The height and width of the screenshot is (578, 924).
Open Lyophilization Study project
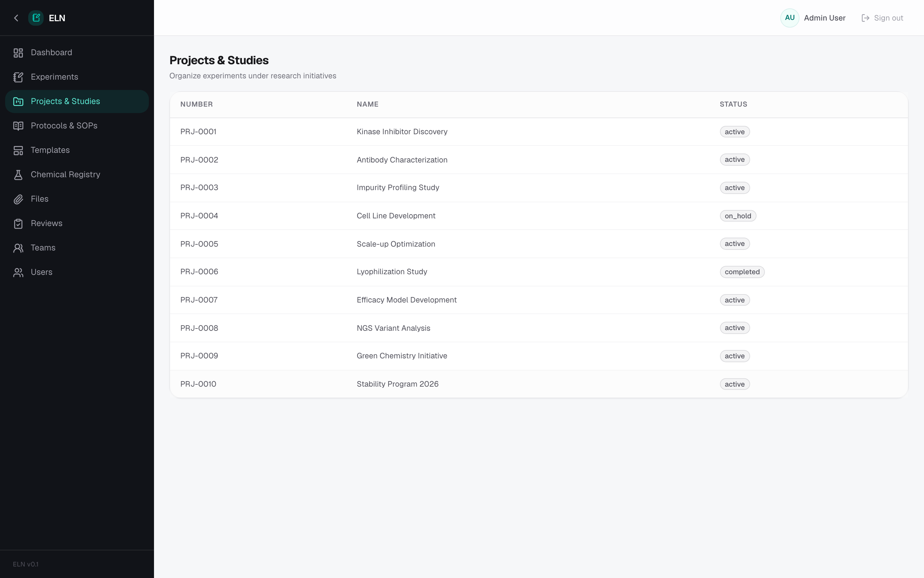pyautogui.click(x=392, y=272)
